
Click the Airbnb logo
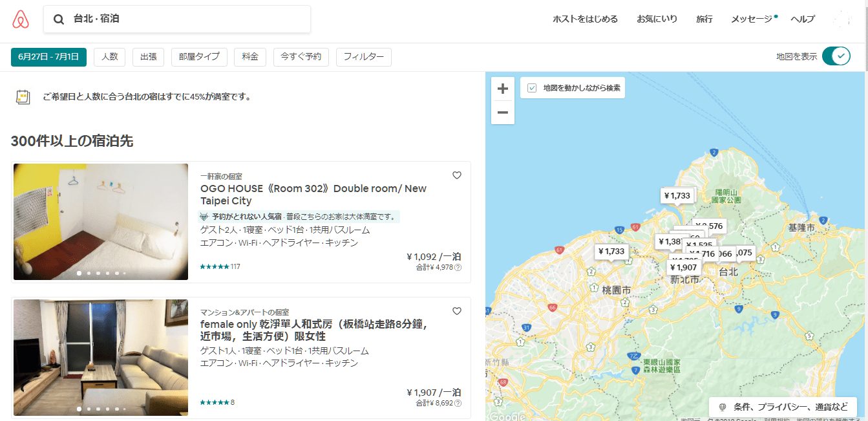click(21, 19)
